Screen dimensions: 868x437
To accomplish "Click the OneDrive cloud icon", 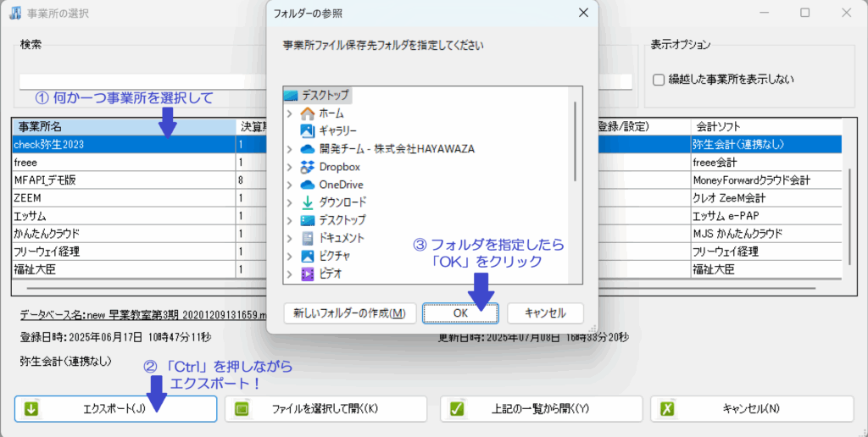I will (x=307, y=185).
